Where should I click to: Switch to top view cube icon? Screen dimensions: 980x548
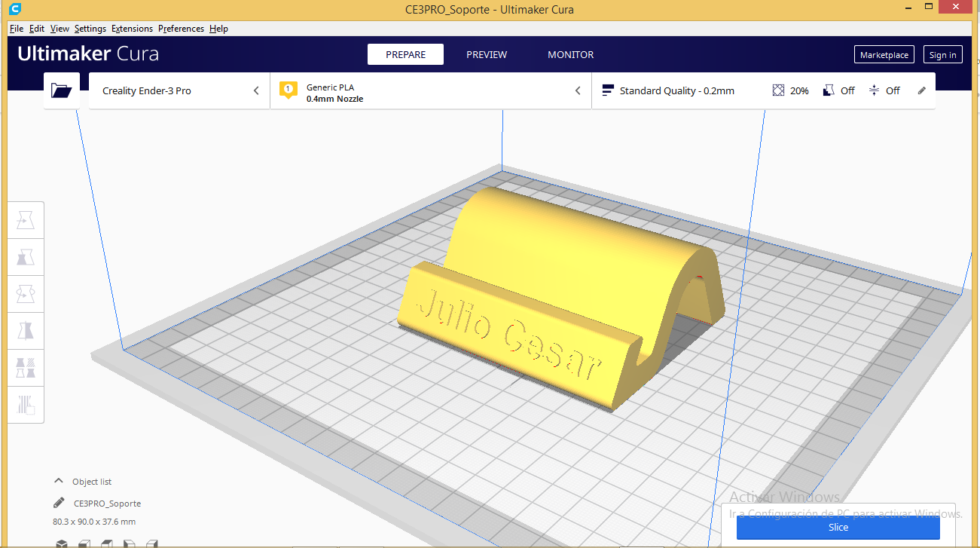click(x=107, y=543)
